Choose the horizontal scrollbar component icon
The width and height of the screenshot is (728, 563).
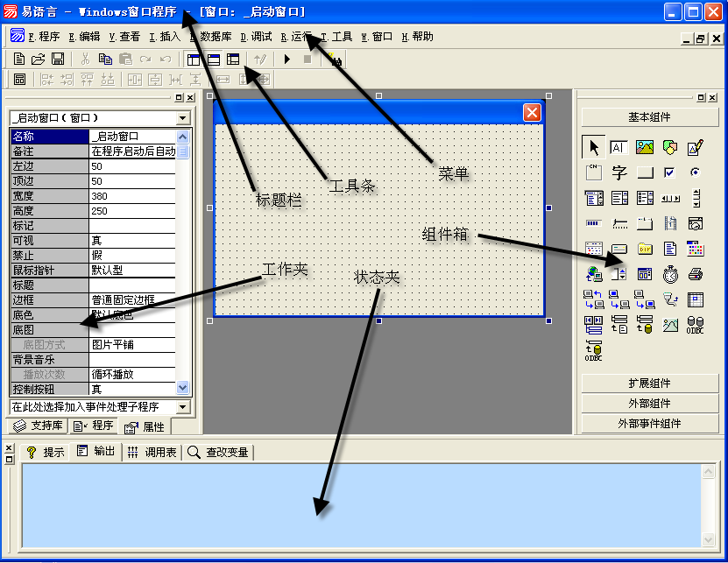670,199
